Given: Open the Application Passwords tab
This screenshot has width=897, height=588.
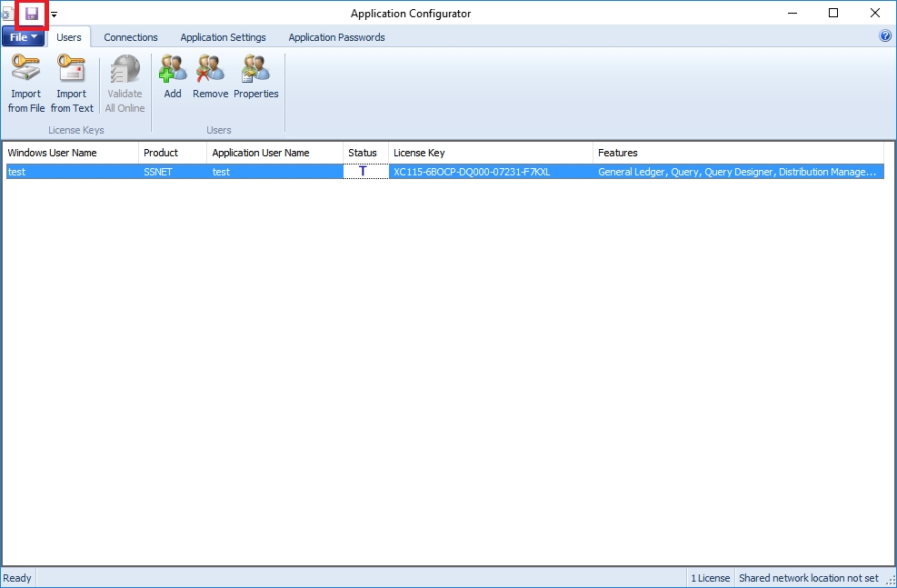Looking at the screenshot, I should tap(337, 37).
